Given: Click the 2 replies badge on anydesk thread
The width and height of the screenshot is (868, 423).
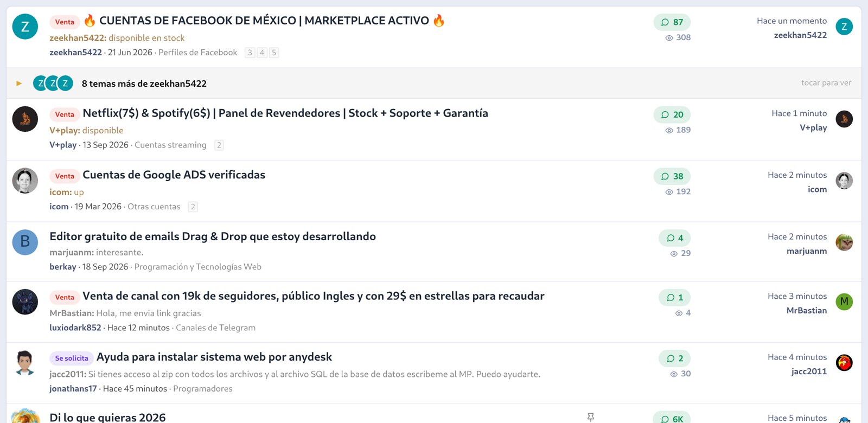Looking at the screenshot, I should [675, 358].
